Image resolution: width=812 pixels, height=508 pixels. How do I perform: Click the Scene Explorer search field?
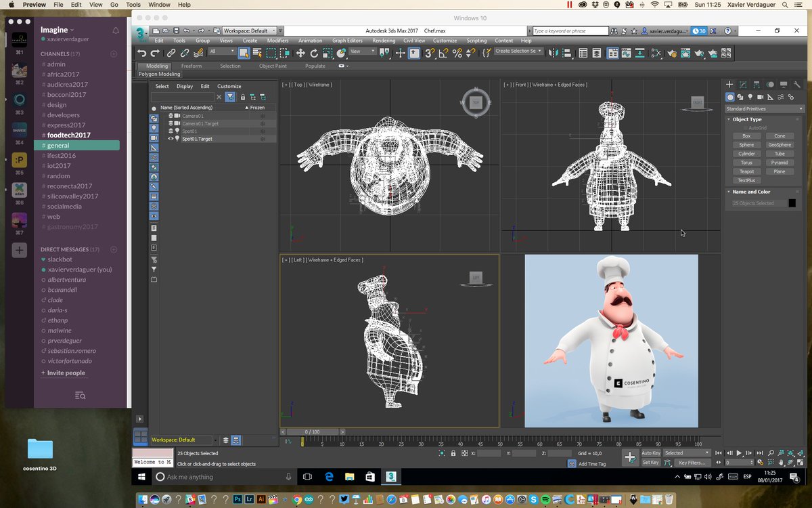182,97
